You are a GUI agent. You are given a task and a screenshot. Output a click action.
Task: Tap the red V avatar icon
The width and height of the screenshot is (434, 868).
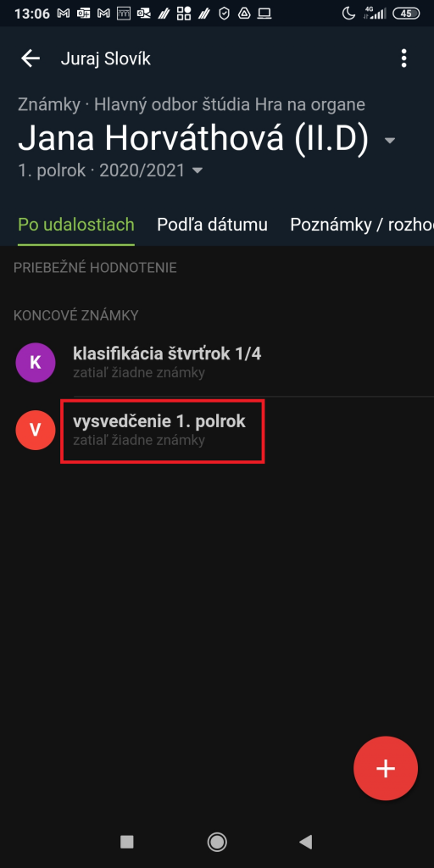36,430
